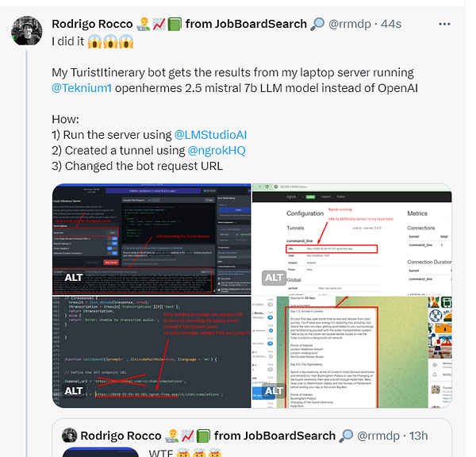Click the @rrmdp handle in top tweet
The height and width of the screenshot is (457, 476).
(x=350, y=24)
